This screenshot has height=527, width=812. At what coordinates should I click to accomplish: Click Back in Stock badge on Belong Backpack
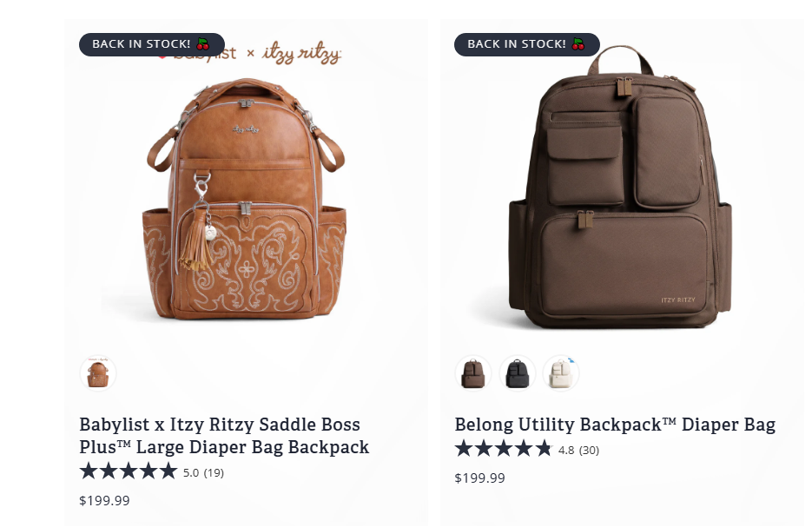tap(517, 44)
